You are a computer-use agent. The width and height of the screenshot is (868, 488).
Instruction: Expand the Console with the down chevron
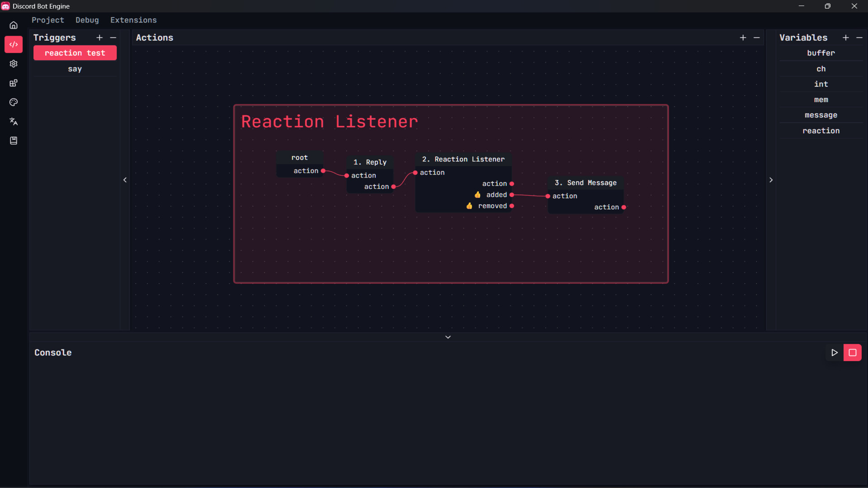click(448, 337)
